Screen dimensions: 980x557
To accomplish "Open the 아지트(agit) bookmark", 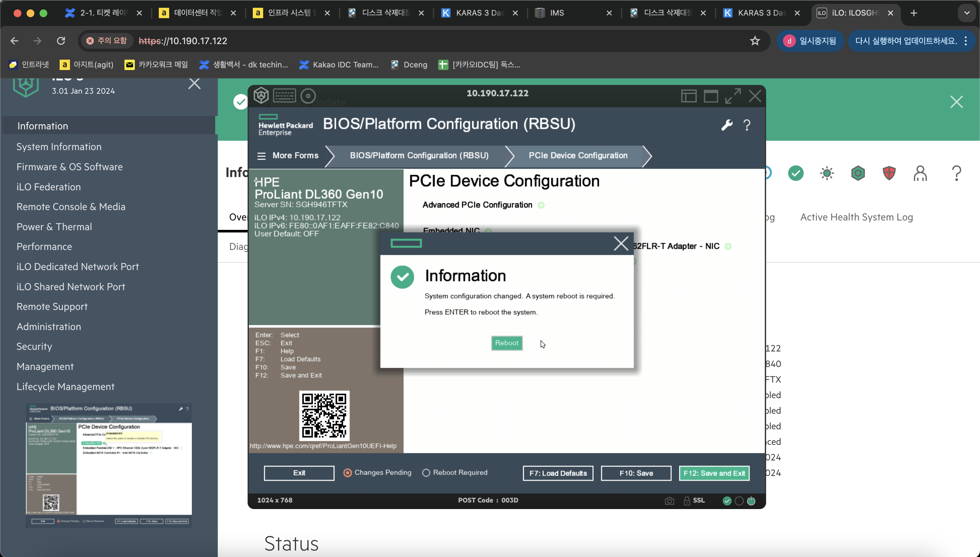I will 87,65.
